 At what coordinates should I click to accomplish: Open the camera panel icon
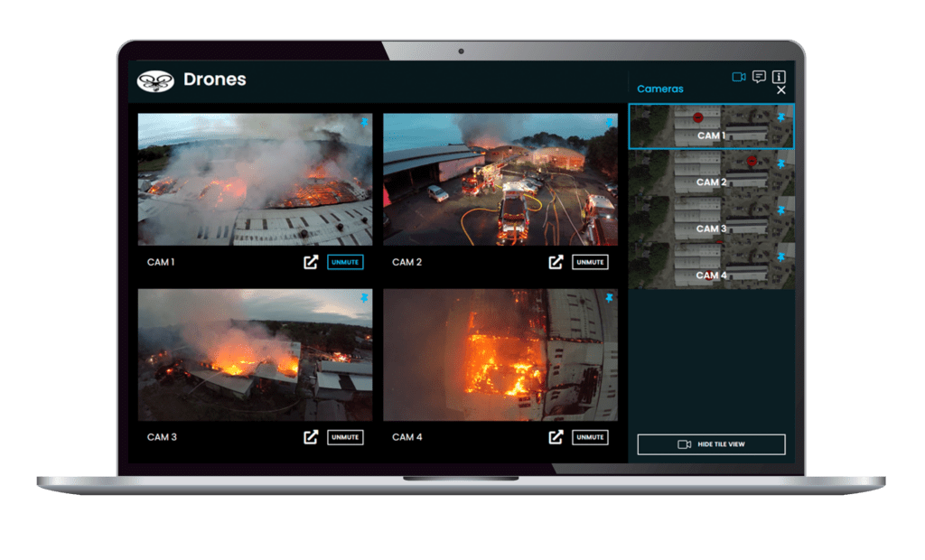click(x=739, y=77)
